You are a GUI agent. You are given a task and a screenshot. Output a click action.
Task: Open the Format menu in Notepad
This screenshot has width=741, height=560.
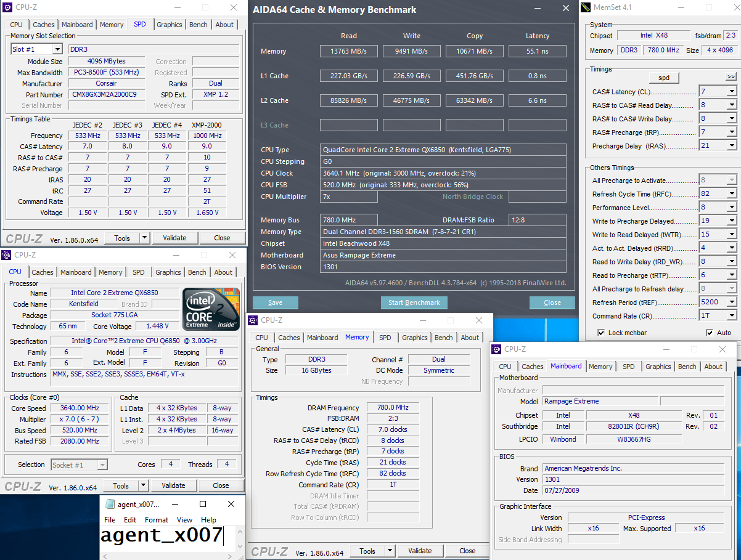(157, 520)
